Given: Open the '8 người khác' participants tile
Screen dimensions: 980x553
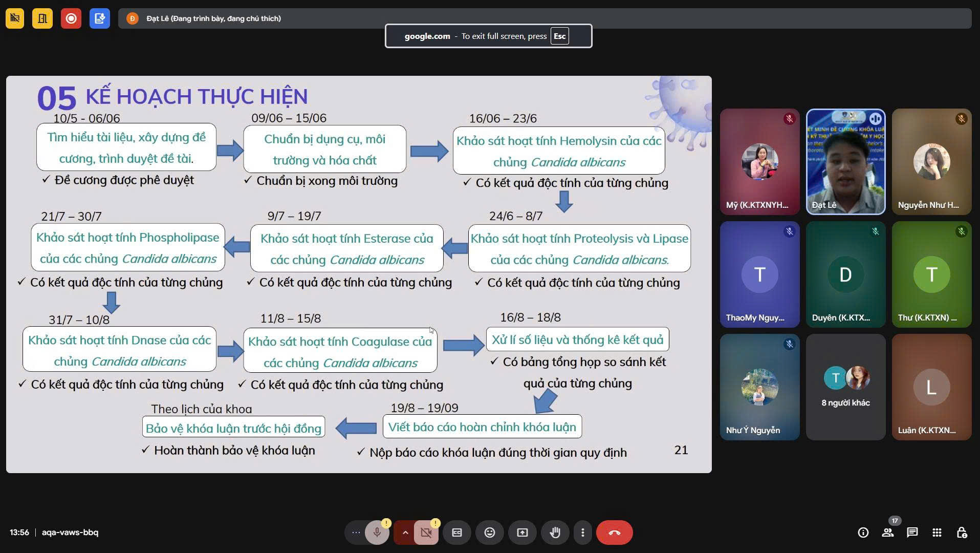Looking at the screenshot, I should (x=845, y=387).
